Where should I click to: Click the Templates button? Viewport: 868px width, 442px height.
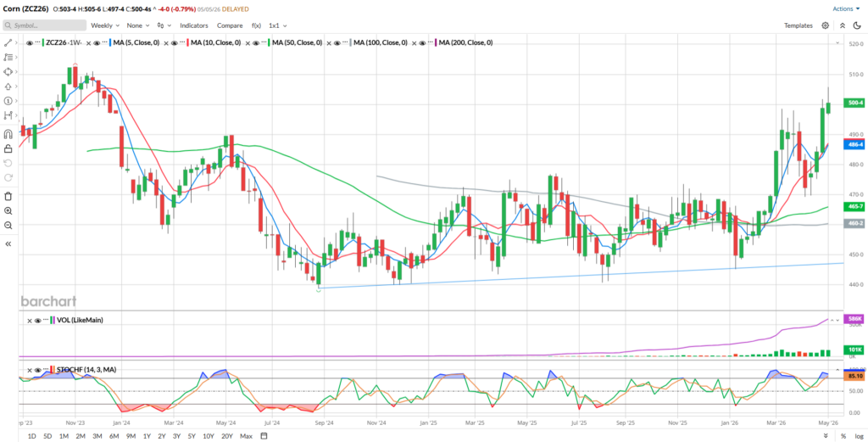[798, 25]
